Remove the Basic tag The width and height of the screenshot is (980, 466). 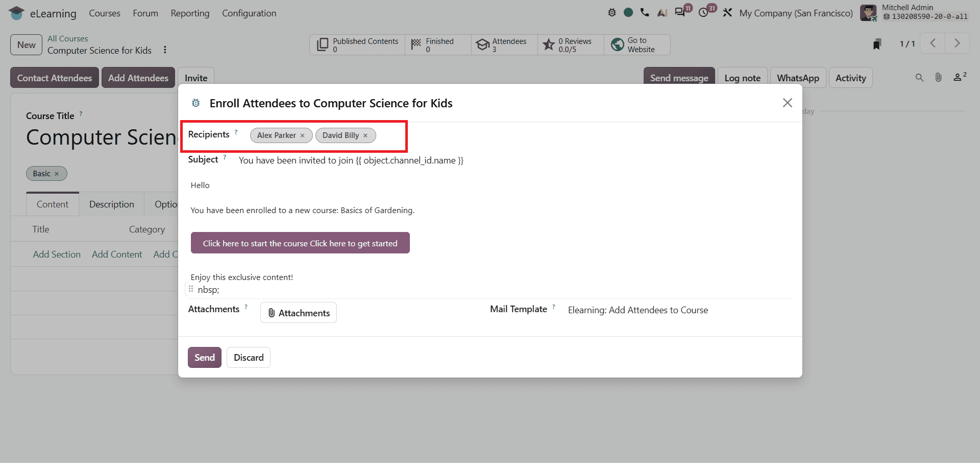click(x=57, y=174)
